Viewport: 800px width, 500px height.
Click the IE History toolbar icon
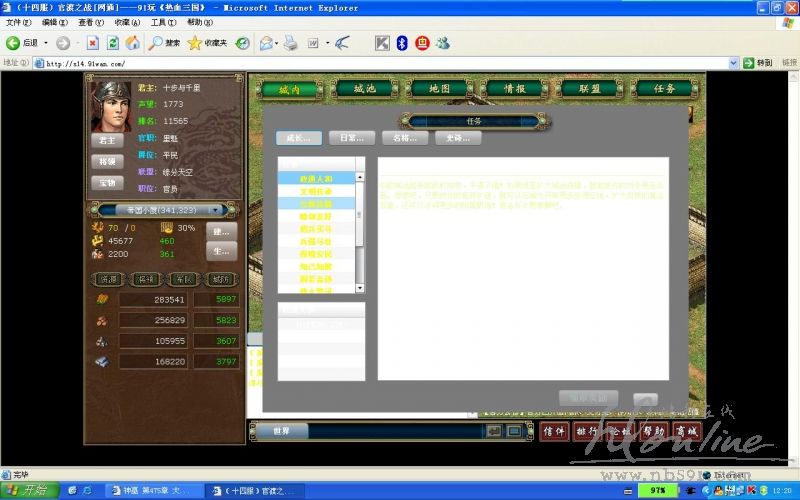242,43
